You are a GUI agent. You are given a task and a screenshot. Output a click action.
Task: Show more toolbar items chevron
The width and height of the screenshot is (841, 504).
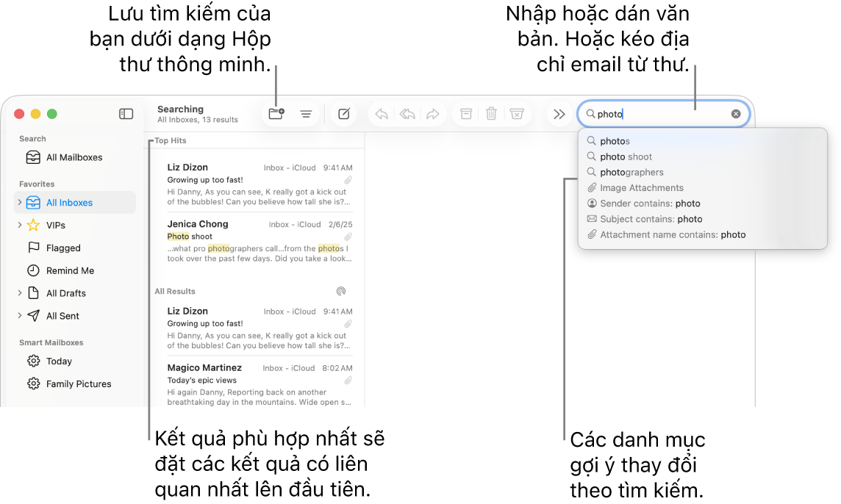tap(559, 114)
